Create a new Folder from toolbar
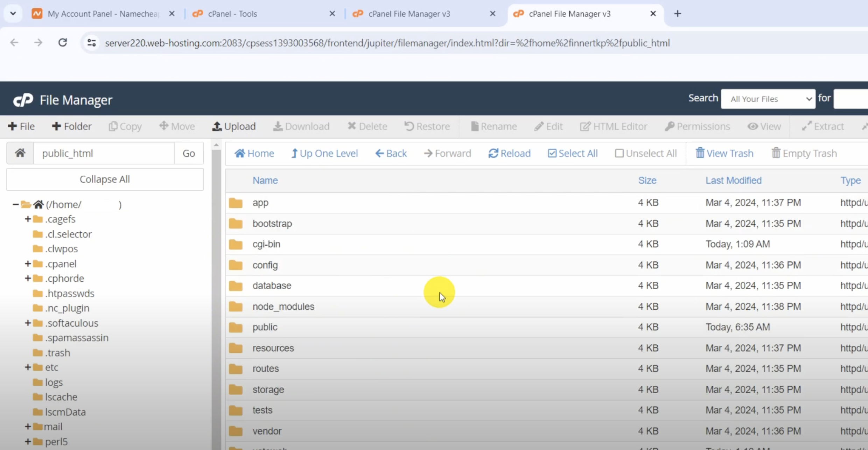This screenshot has height=450, width=868. tap(72, 126)
